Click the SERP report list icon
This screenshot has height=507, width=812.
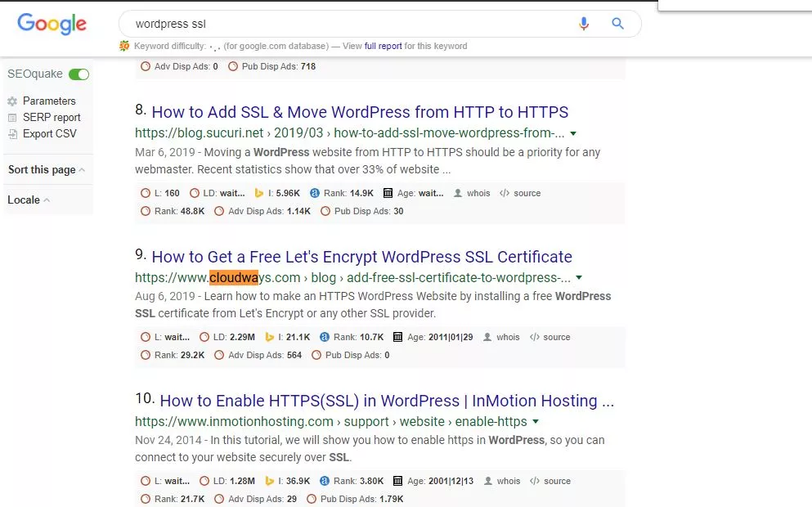click(x=12, y=118)
